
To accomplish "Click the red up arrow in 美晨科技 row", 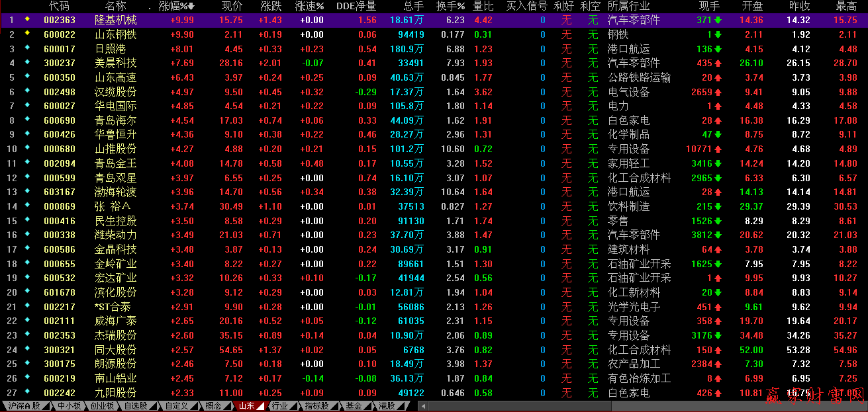I will click(718, 63).
